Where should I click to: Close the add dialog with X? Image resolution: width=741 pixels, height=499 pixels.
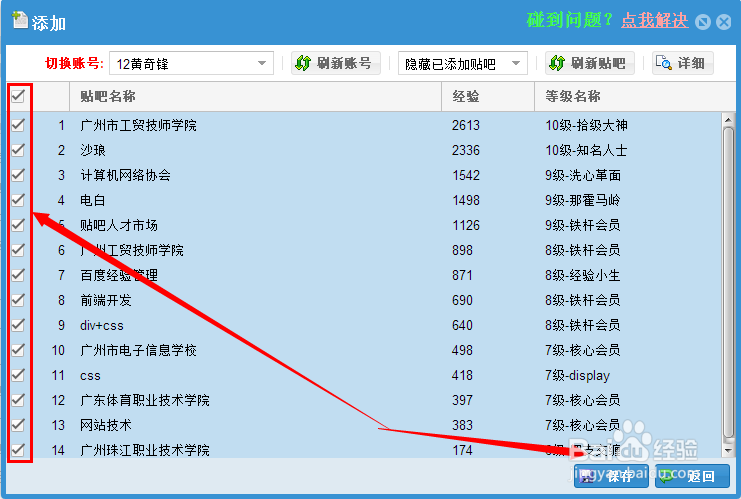pos(724,22)
